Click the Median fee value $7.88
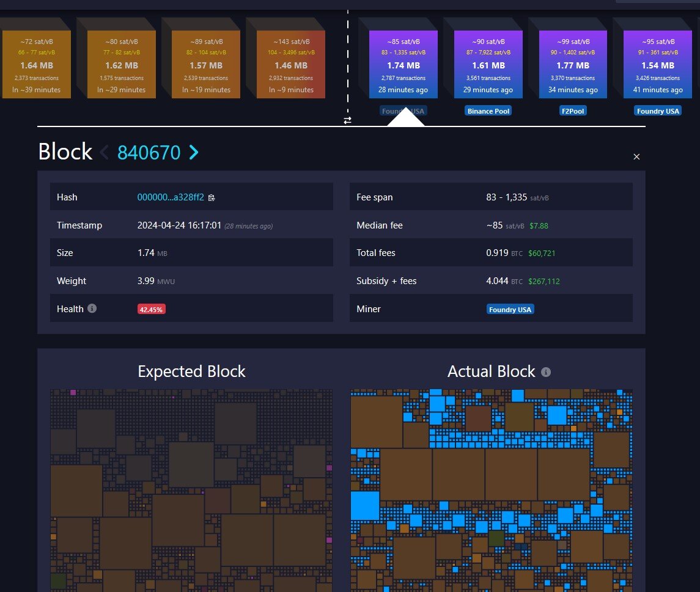 [x=539, y=225]
